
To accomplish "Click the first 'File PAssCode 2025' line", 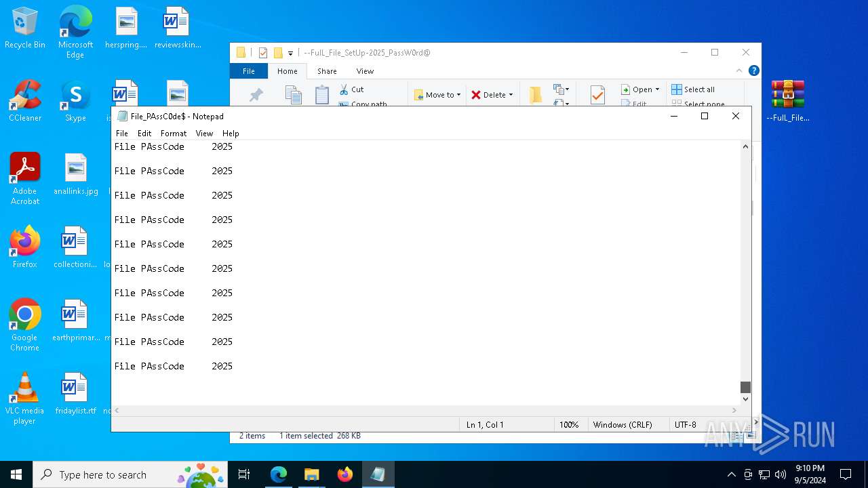I will click(173, 146).
